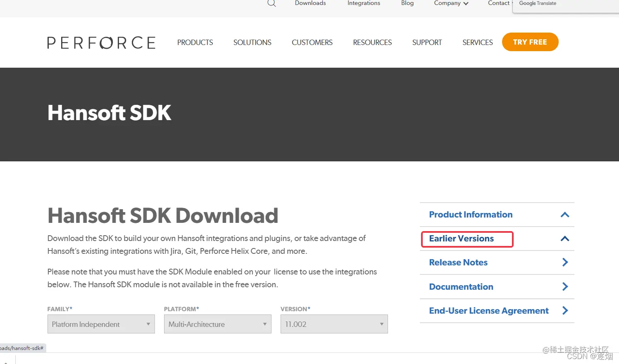Open the CUSTOMERS menu
This screenshot has width=619, height=364.
(312, 43)
